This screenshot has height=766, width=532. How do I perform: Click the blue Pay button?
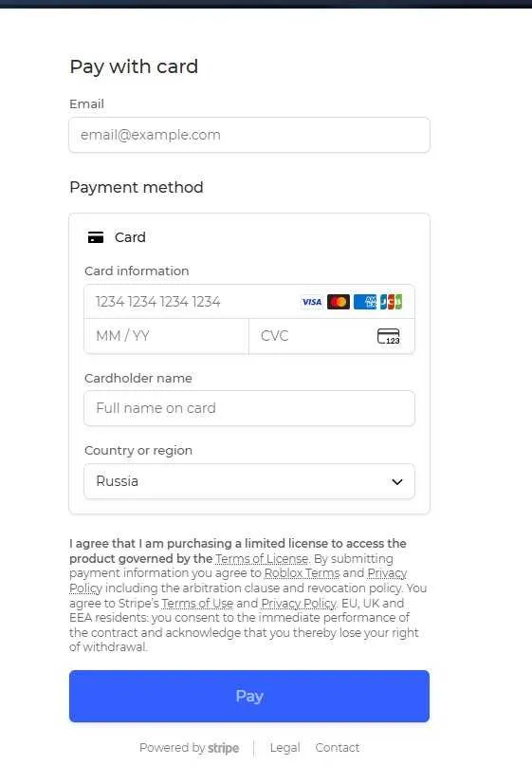tap(249, 696)
